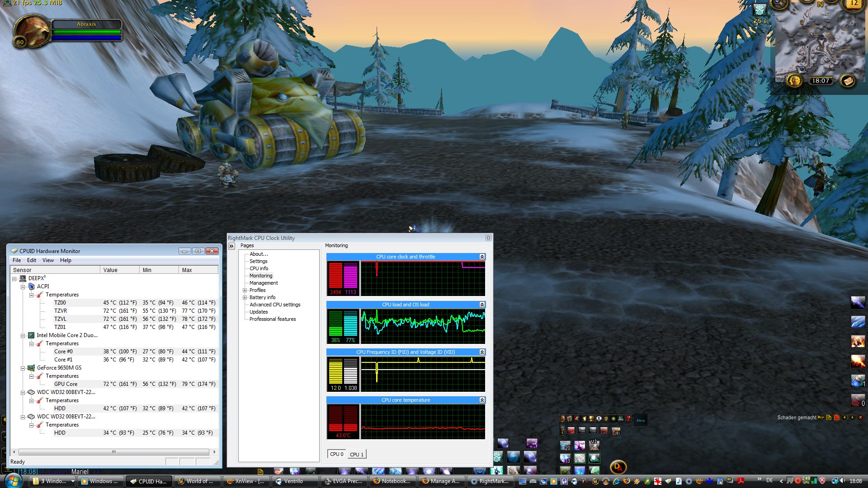Use the blue gem item with count 1
The height and width of the screenshot is (488, 868).
tap(858, 380)
